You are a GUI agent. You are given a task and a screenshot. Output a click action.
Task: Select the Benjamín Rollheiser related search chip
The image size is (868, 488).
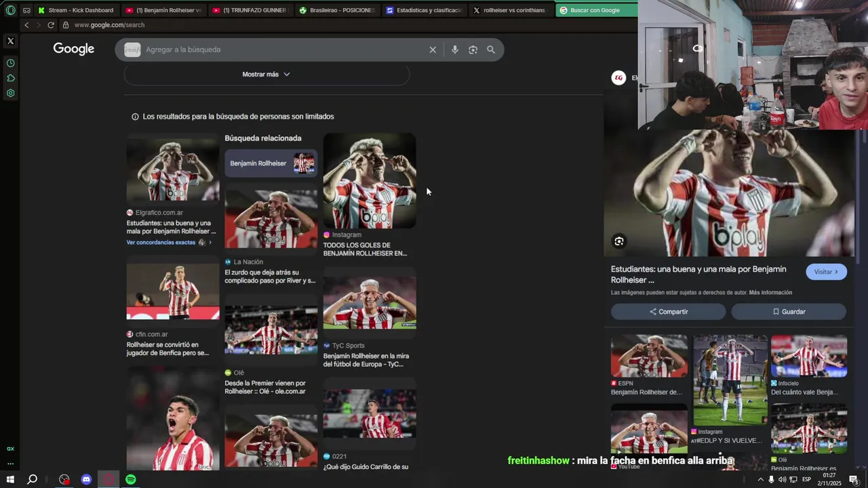pos(271,163)
